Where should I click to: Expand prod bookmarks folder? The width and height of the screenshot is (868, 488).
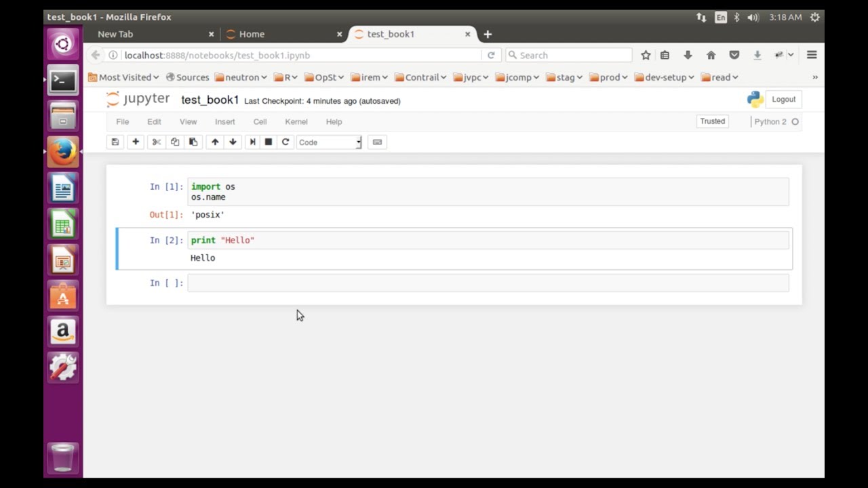(609, 77)
